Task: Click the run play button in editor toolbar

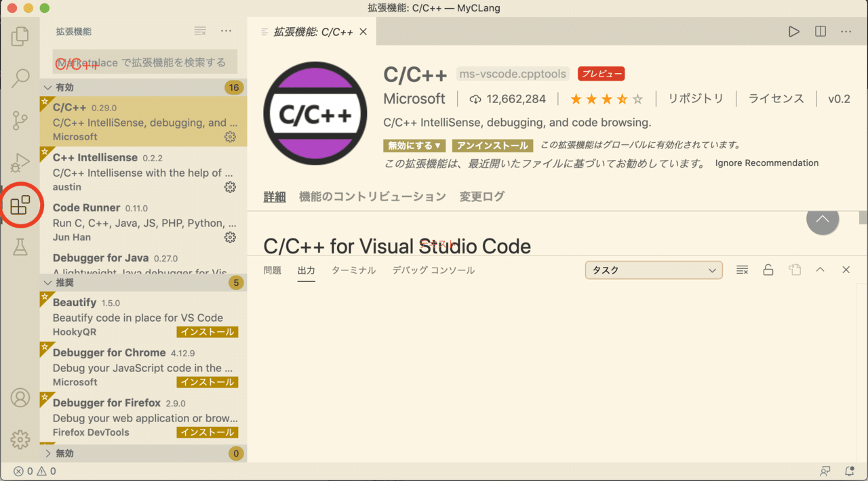Action: click(793, 32)
